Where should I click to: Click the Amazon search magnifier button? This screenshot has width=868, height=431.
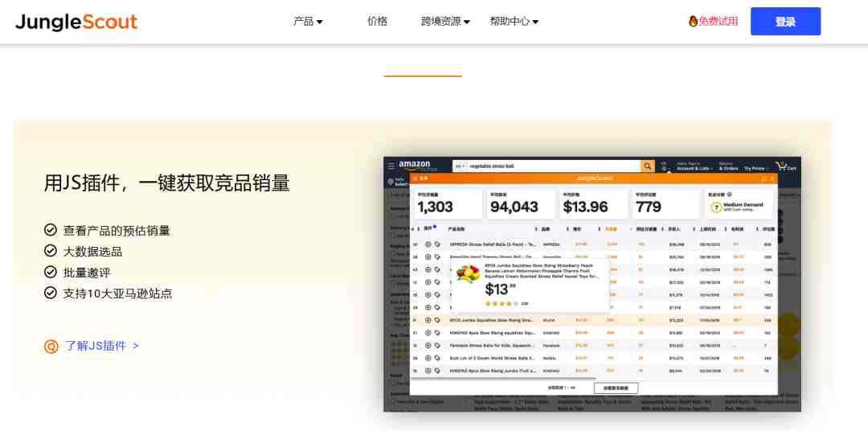point(647,166)
